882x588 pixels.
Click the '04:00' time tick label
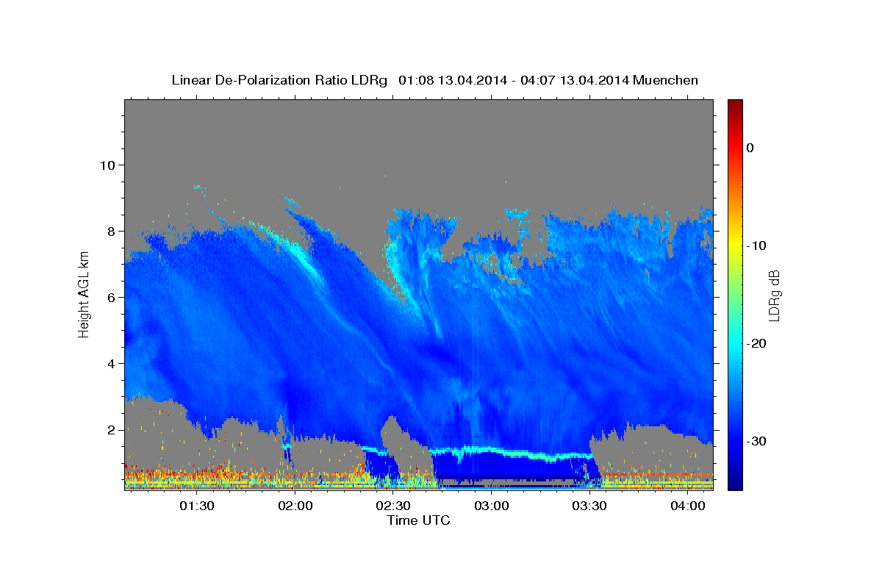pyautogui.click(x=687, y=506)
